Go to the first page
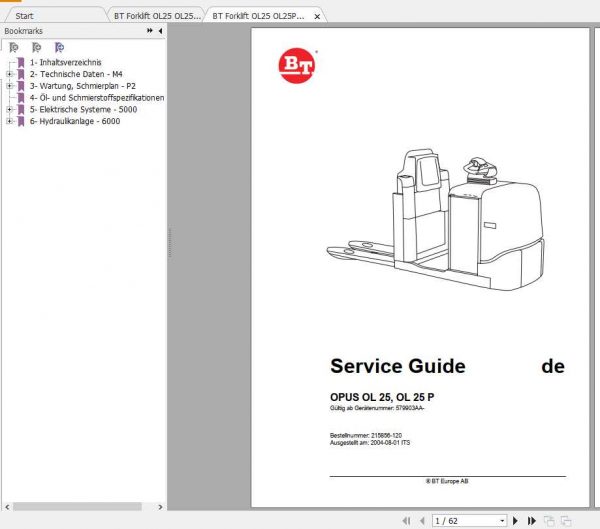This screenshot has height=529, width=600. (x=406, y=521)
